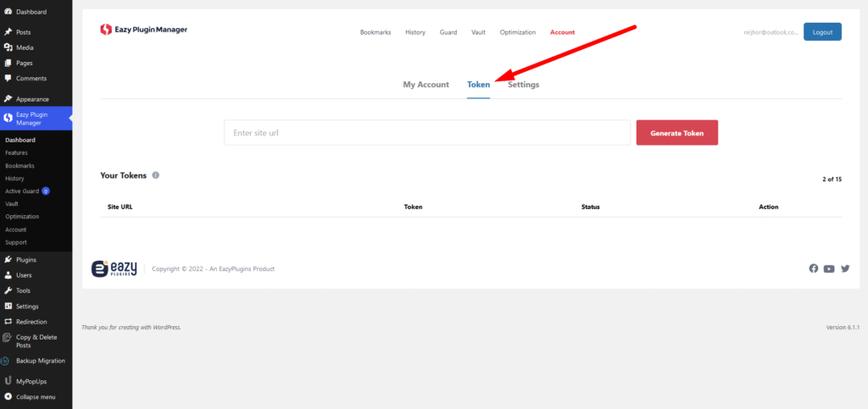This screenshot has width=868, height=409.
Task: Click the Appearance brush icon
Action: pos(8,99)
